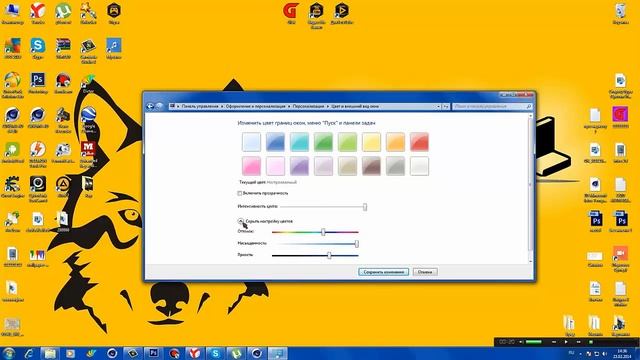Image resolution: width=640 pixels, height=360 pixels.
Task: Go to Appearance and Personalization in the breadcrumb
Action: [256, 106]
